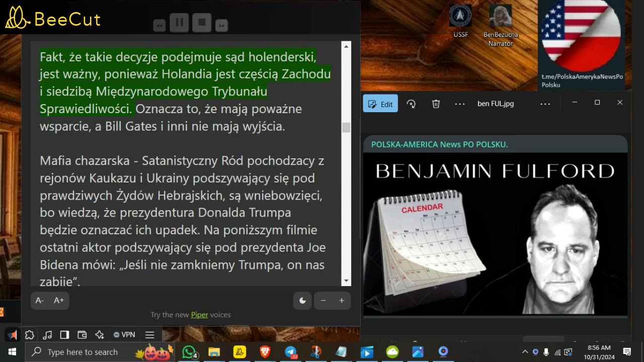644x362 pixels.
Task: Open the browser hamburger menu
Action: click(149, 335)
